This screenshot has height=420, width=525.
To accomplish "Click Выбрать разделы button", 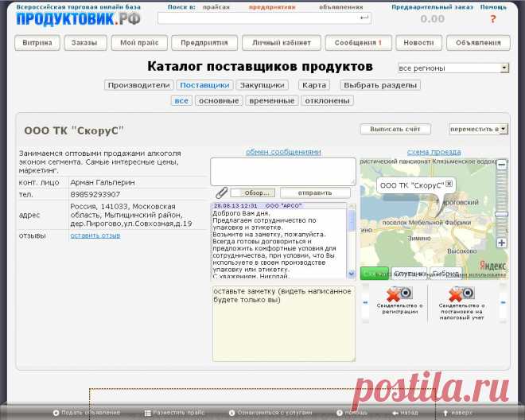I will point(380,85).
